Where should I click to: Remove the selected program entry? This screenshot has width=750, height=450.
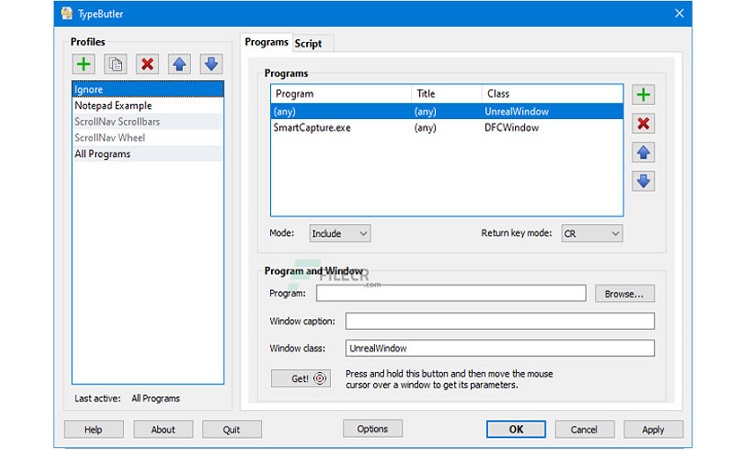click(x=644, y=124)
